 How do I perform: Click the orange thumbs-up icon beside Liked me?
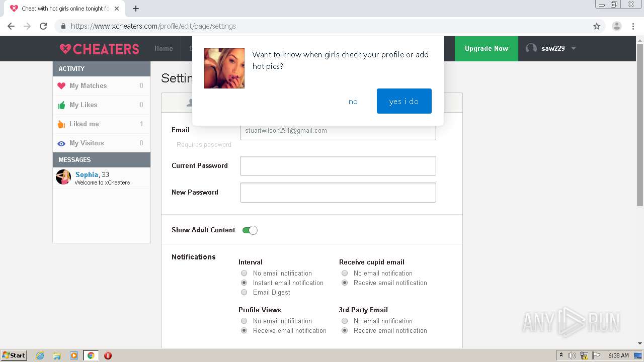point(61,124)
